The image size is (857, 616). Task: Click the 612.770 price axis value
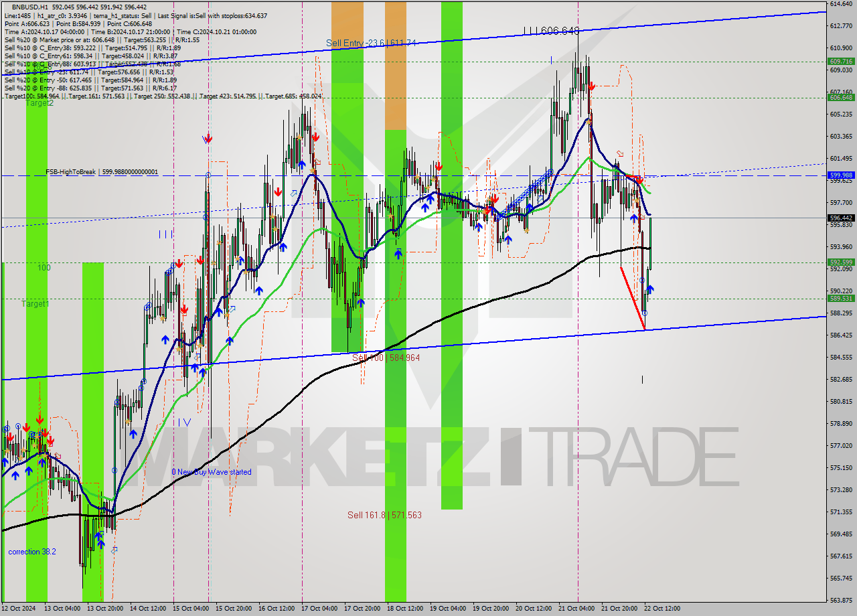click(x=841, y=26)
